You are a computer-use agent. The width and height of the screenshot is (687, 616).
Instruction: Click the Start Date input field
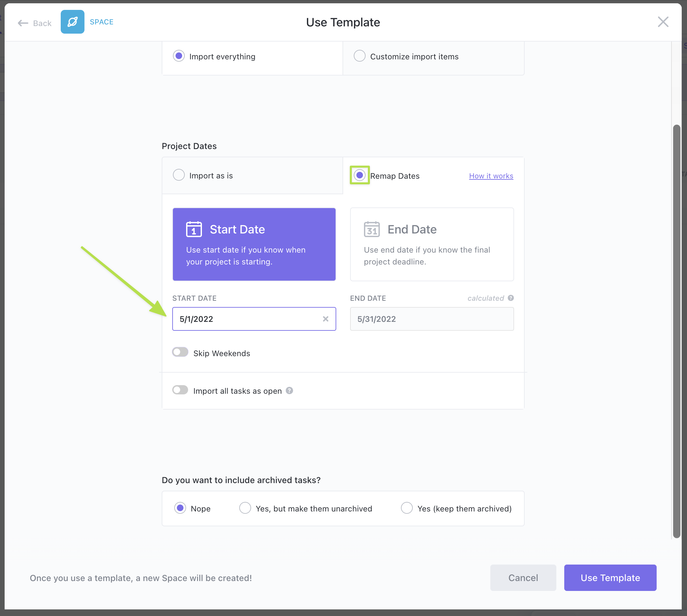[247, 319]
